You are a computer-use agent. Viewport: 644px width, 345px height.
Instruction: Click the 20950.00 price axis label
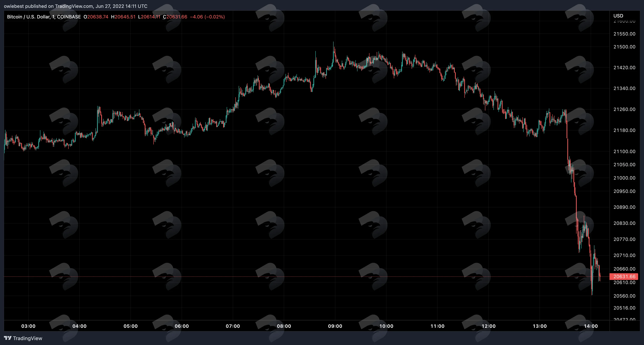pos(624,191)
